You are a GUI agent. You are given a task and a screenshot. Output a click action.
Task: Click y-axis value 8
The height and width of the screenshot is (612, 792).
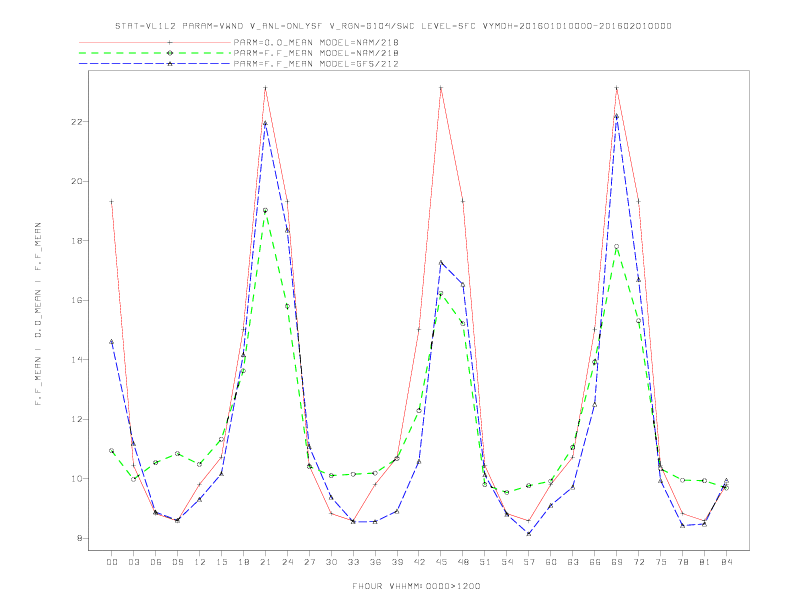pos(79,538)
